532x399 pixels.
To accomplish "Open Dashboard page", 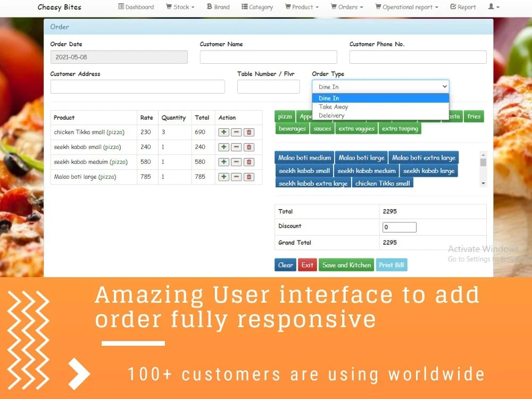I will 136,7.
